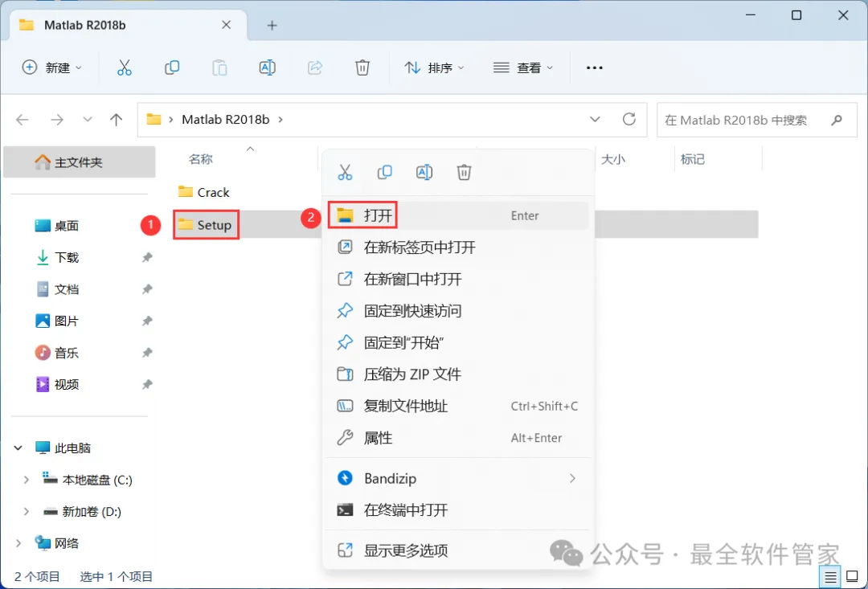868x589 pixels.
Task: Select the Setup folder
Action: [x=205, y=225]
